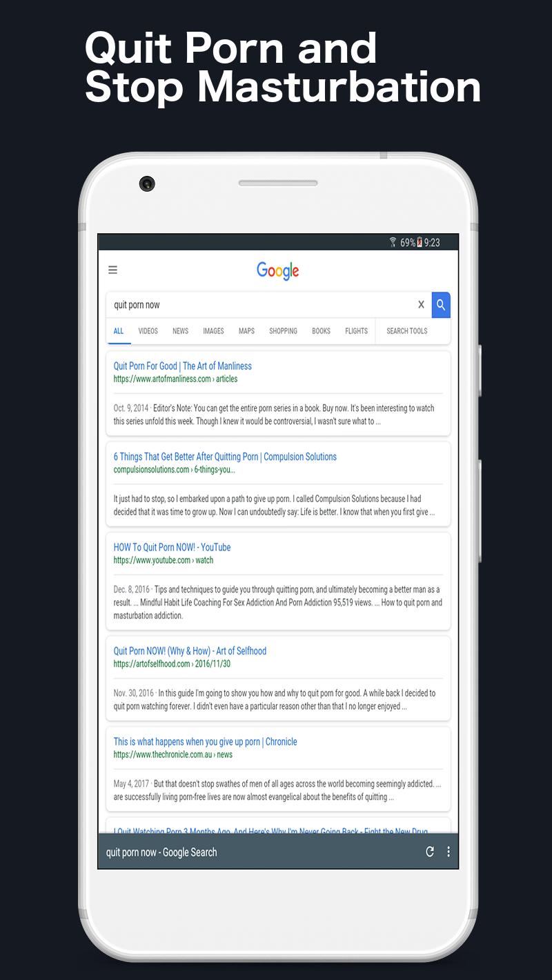552x980 pixels.
Task: Open the Books results tab
Action: 321,331
